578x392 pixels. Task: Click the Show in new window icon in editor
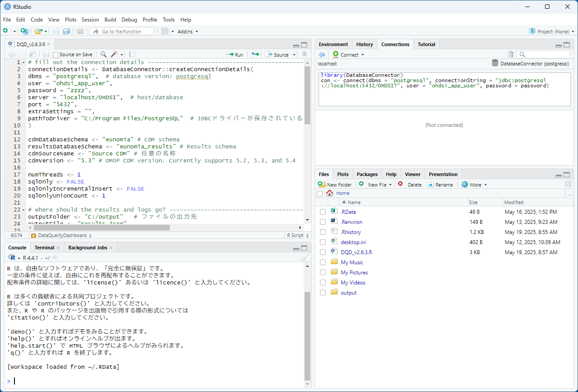[x=32, y=54]
